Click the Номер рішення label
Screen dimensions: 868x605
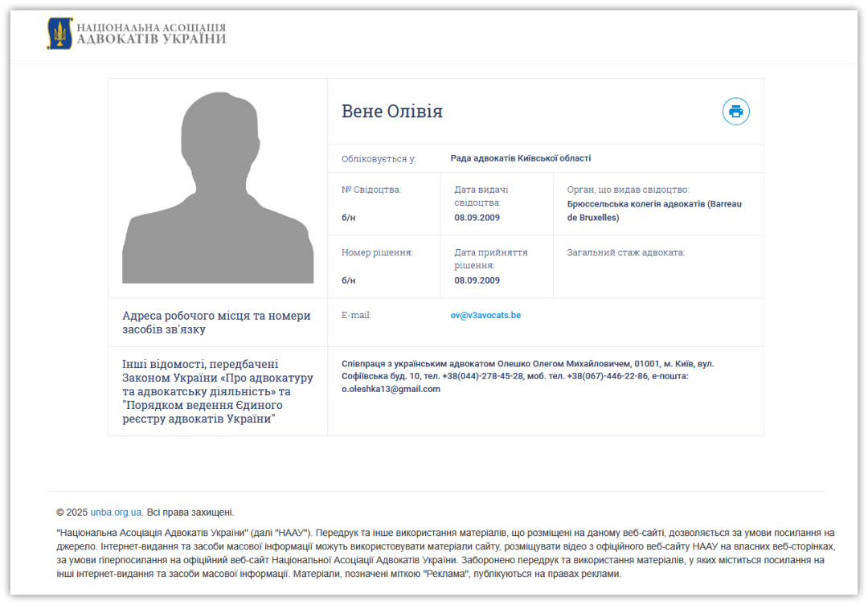click(x=377, y=252)
